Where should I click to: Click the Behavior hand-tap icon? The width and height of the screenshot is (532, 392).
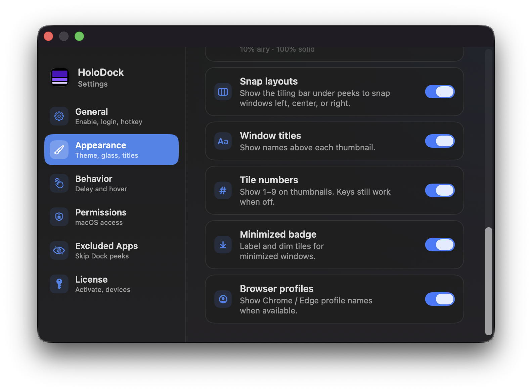click(59, 183)
